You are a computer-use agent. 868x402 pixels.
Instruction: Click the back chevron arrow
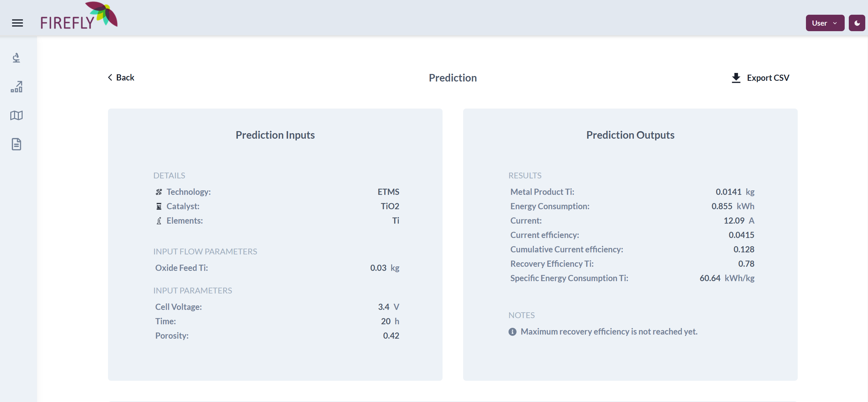coord(110,77)
